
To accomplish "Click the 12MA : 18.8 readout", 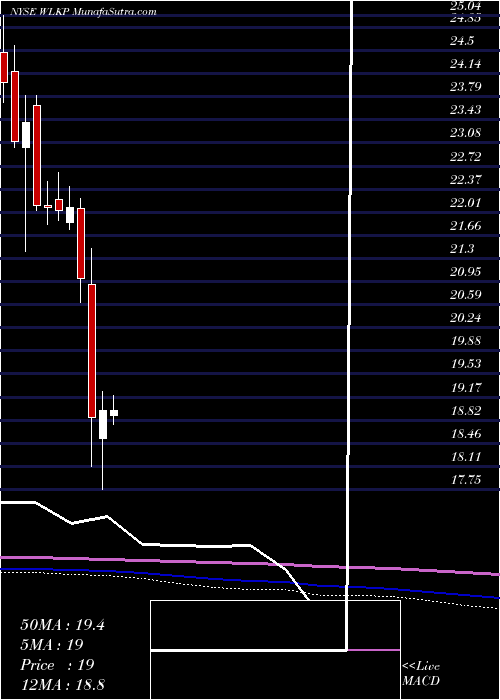I will (x=62, y=684).
